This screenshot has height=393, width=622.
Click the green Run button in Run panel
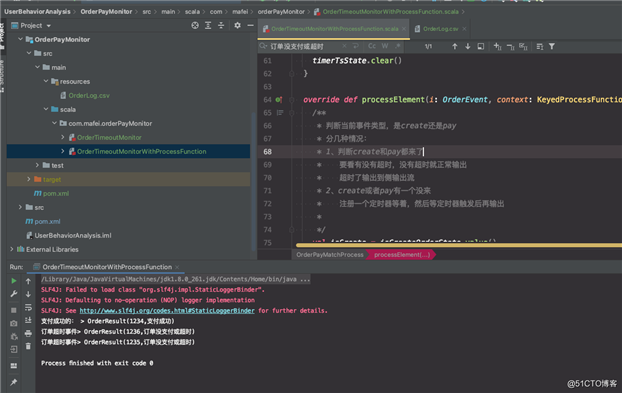click(13, 281)
